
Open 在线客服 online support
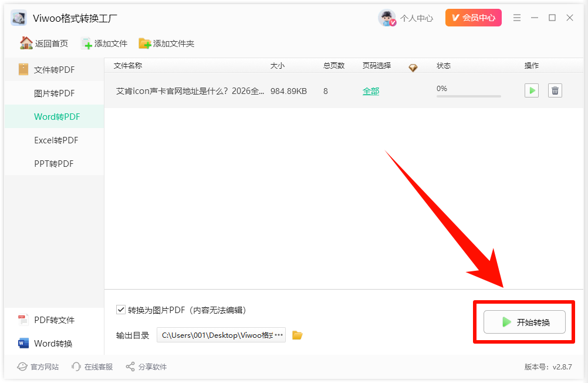pos(92,367)
